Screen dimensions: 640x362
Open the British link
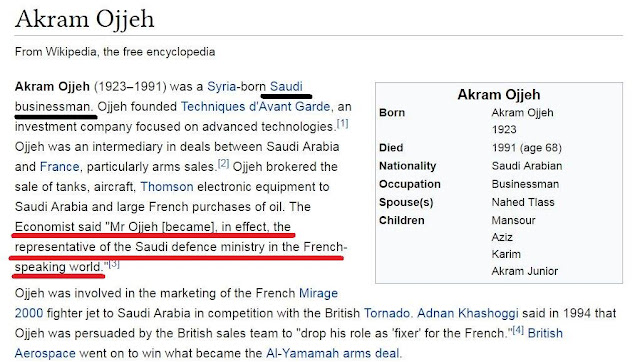545,333
